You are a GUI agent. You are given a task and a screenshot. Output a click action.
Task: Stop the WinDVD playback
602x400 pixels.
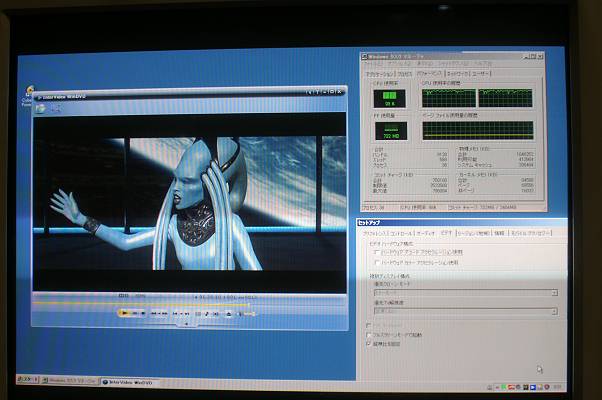pos(143,313)
